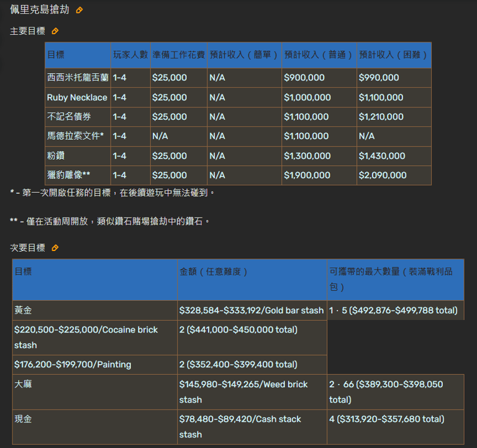Click edit pencil next to 次要目標

click(55, 248)
